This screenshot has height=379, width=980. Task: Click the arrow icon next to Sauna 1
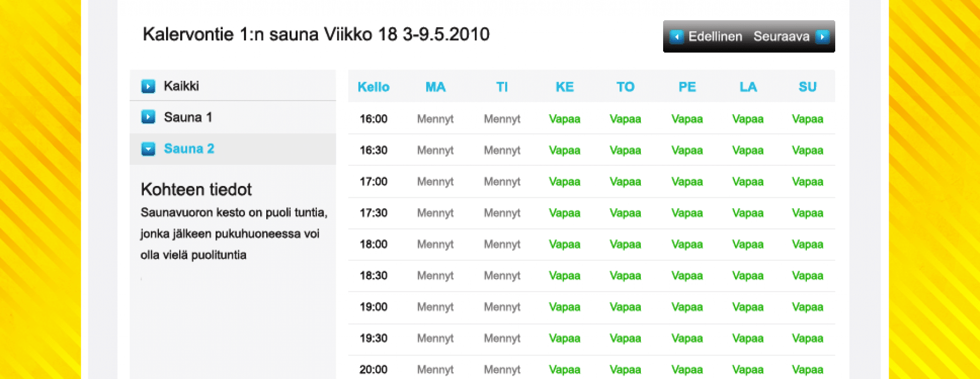click(148, 117)
